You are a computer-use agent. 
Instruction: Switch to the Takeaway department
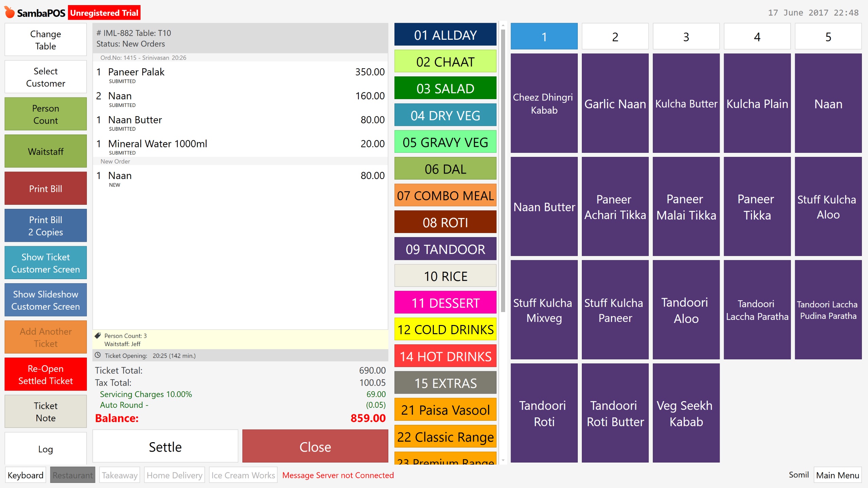click(x=119, y=475)
